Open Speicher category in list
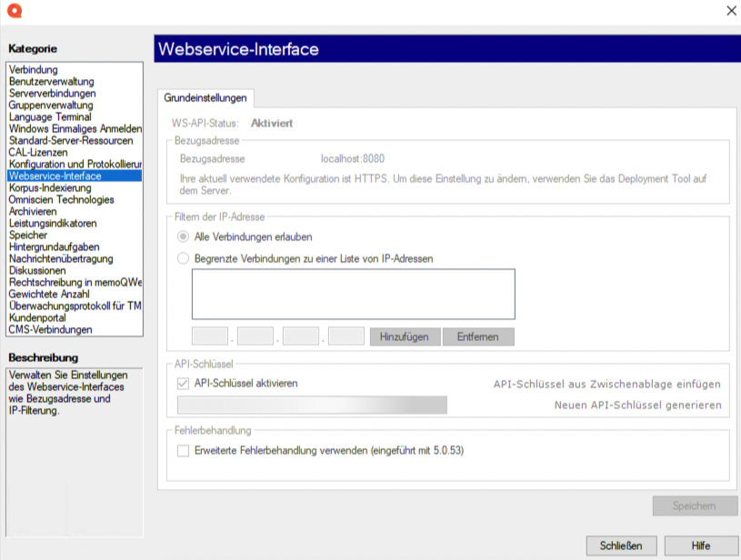This screenshot has width=741, height=560. pos(75,235)
